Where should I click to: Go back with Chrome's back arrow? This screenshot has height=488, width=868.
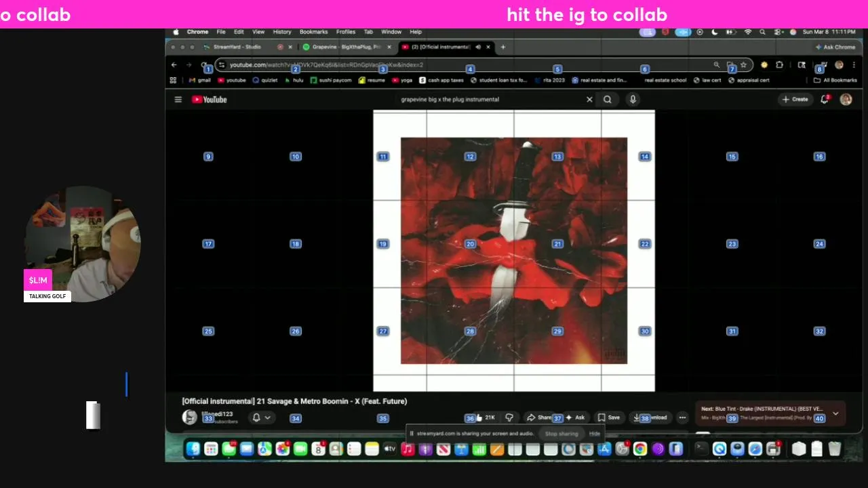pyautogui.click(x=174, y=65)
